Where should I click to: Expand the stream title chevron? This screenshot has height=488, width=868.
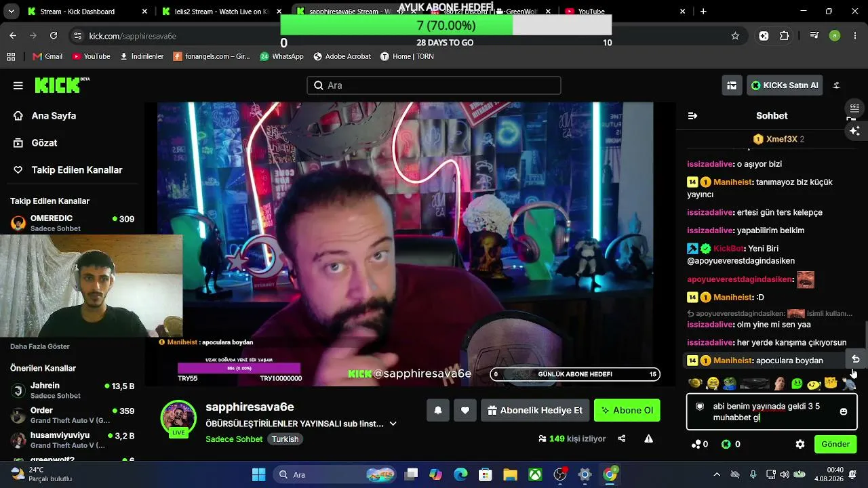pyautogui.click(x=393, y=424)
